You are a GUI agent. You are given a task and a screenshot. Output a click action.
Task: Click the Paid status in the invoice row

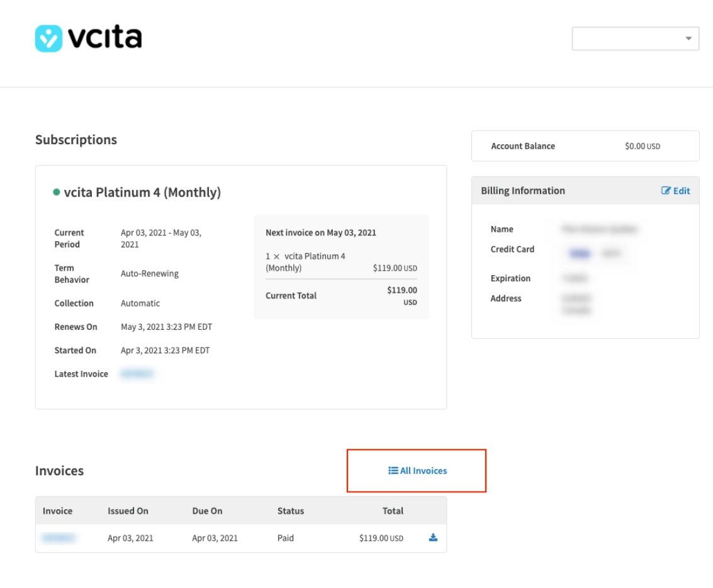click(x=285, y=538)
